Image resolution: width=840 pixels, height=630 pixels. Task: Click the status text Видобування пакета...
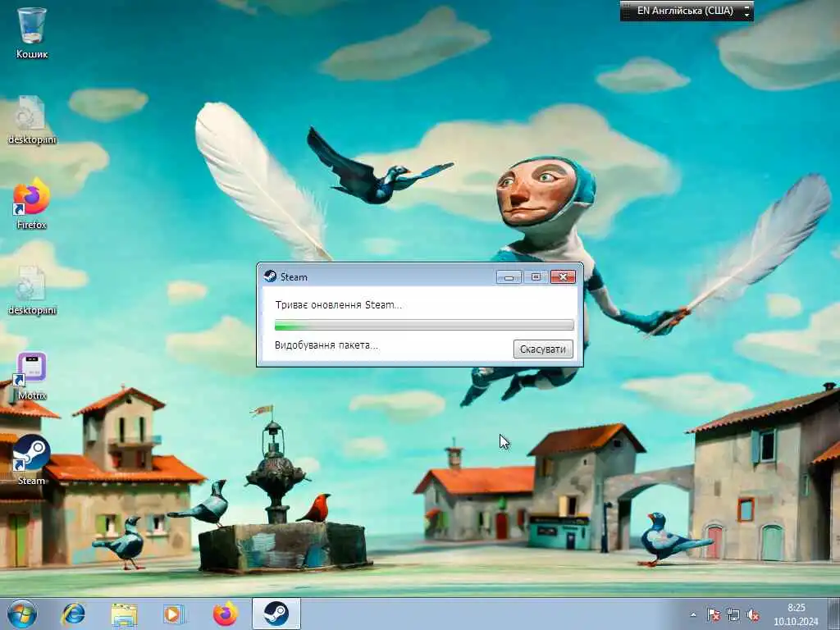(x=326, y=345)
